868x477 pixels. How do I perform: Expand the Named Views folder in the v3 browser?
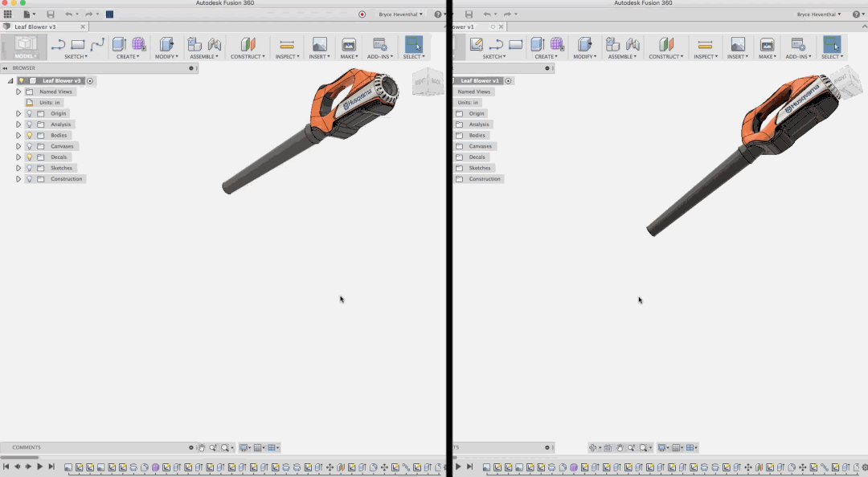[x=18, y=92]
